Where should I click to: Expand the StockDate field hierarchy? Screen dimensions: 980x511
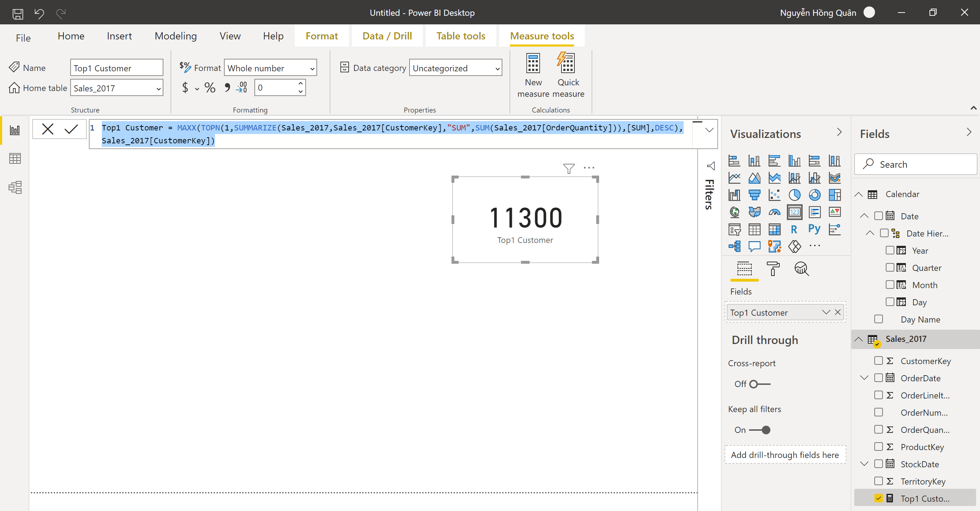[864, 463]
